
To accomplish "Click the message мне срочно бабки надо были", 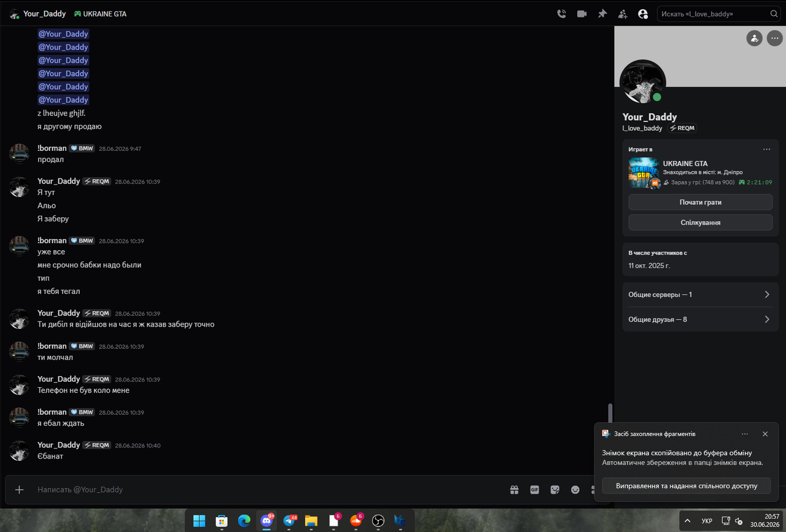I will coord(90,265).
